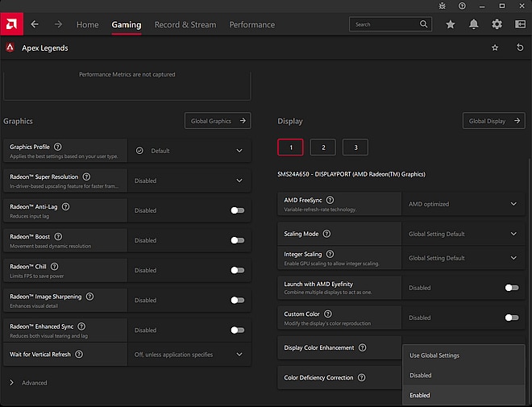Select display 2 button

point(323,147)
